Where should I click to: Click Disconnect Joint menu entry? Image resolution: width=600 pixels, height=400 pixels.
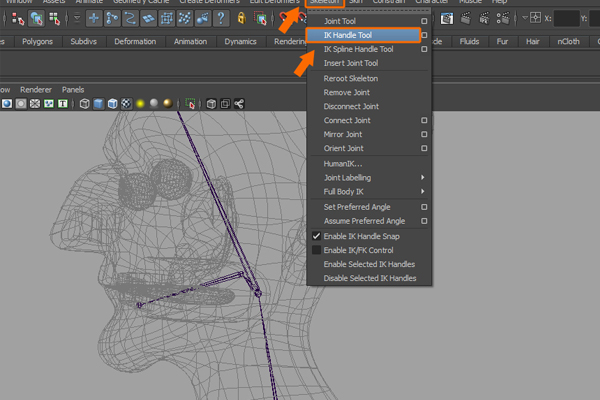point(351,106)
